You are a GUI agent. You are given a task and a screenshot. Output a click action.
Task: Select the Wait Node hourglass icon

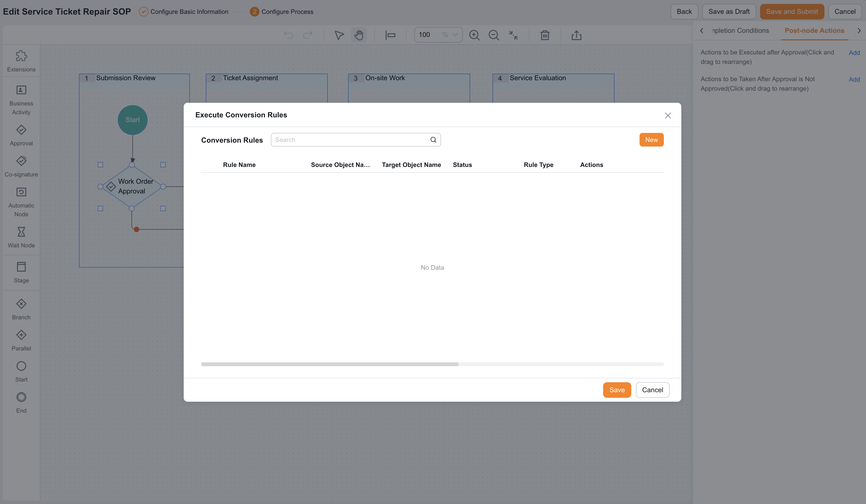21,232
